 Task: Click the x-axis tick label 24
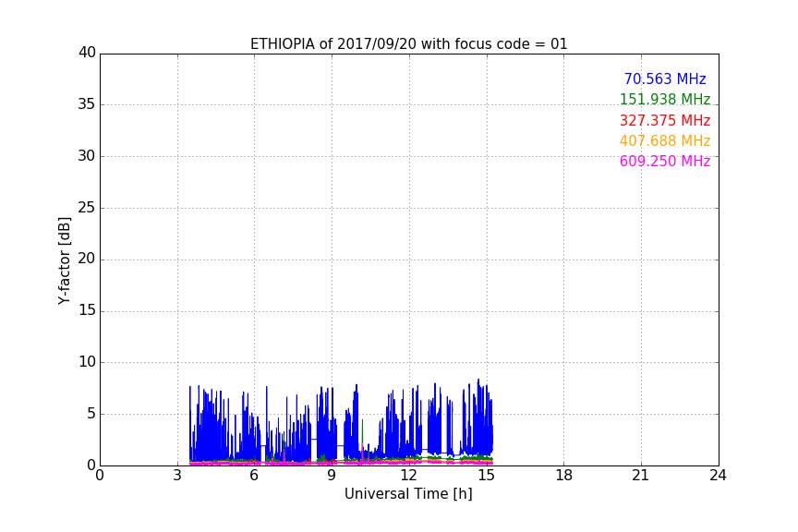coord(718,476)
